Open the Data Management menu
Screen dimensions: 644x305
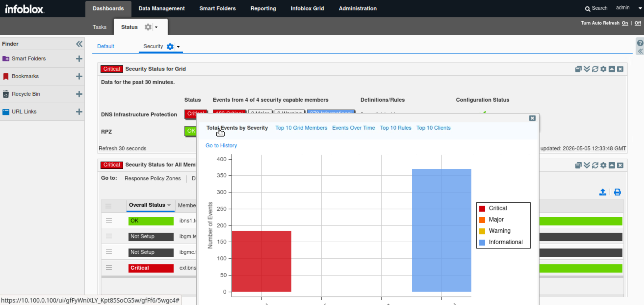pos(162,9)
